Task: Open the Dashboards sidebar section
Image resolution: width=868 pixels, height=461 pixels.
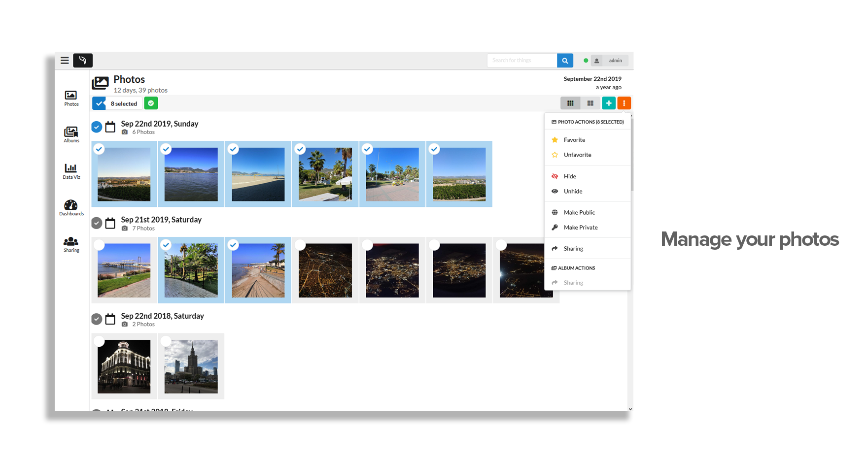Action: coord(71,207)
